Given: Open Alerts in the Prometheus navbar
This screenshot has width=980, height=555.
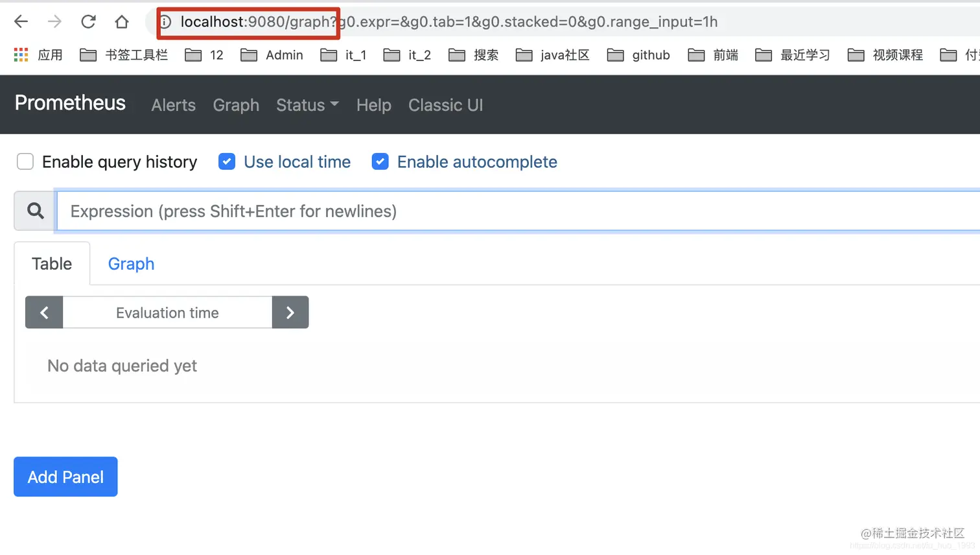Looking at the screenshot, I should point(173,105).
